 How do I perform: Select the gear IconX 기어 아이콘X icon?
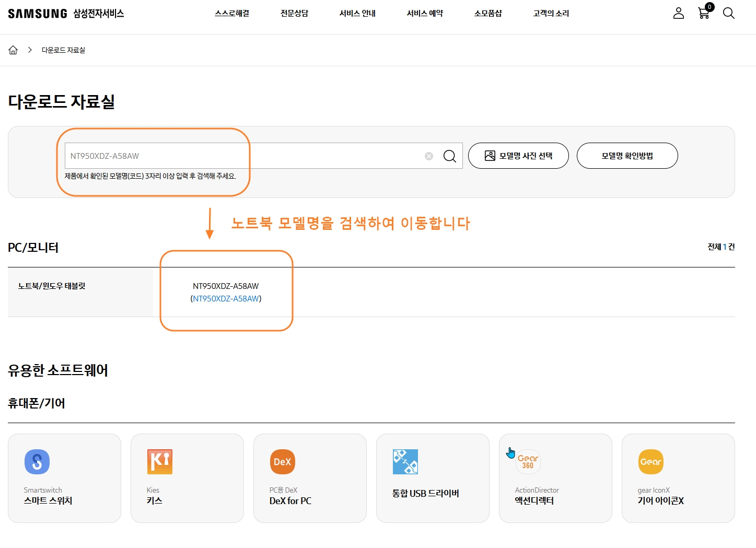(x=650, y=461)
